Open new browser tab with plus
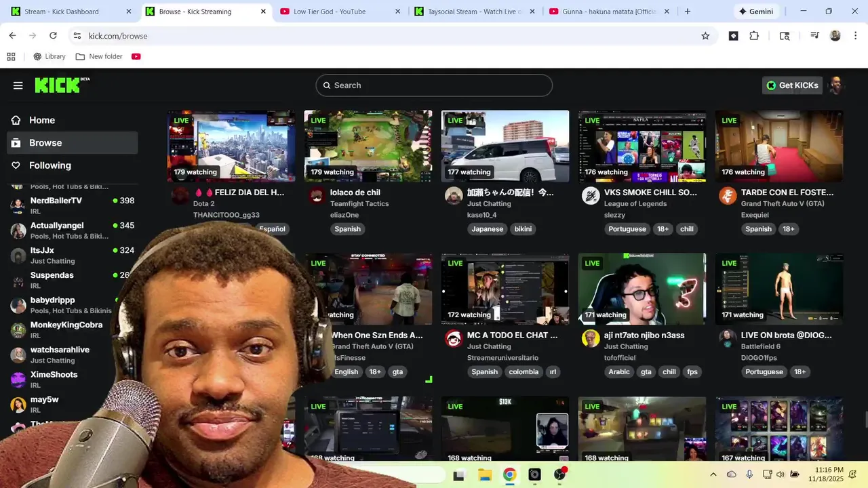 [688, 12]
